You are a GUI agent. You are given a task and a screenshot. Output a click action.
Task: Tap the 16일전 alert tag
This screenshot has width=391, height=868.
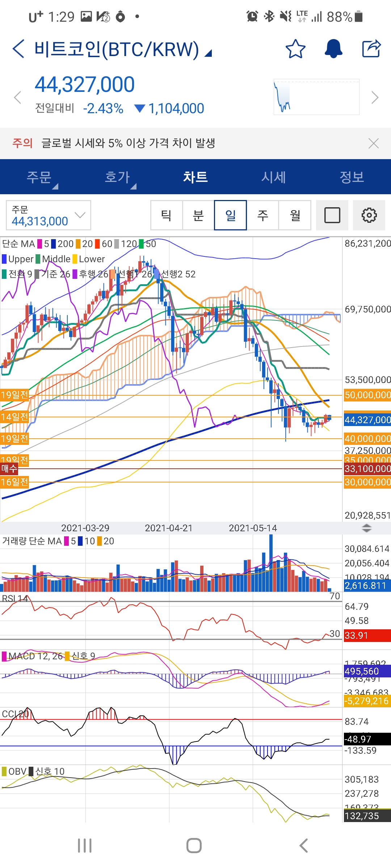click(x=14, y=482)
